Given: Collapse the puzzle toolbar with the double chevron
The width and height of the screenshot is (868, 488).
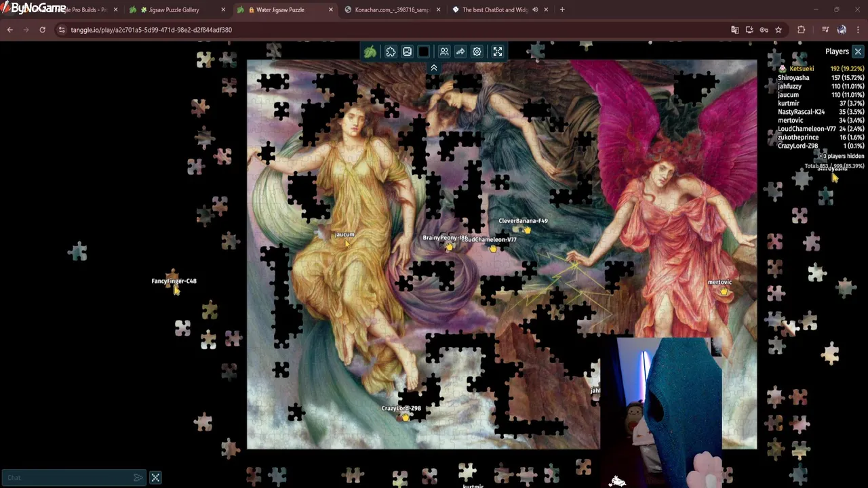Looking at the screenshot, I should [434, 68].
